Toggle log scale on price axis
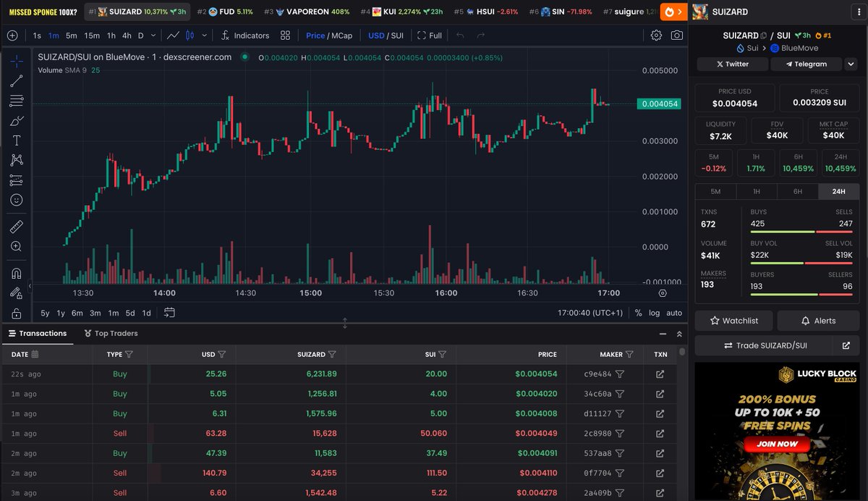This screenshot has width=868, height=501. coord(655,313)
